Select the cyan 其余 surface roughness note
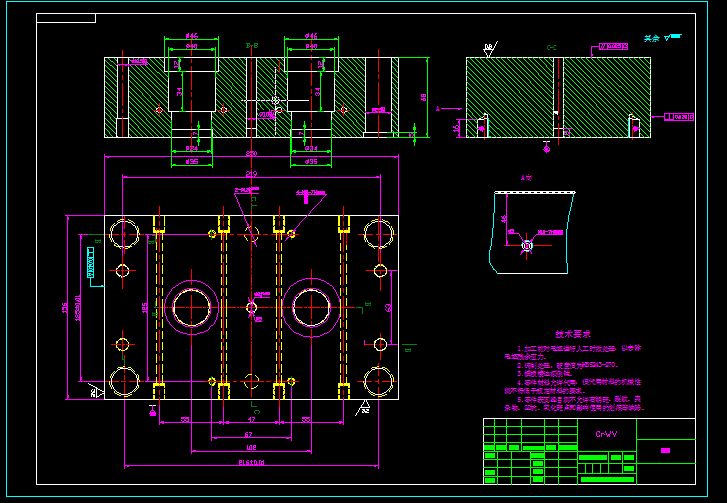The width and height of the screenshot is (727, 503). click(663, 38)
